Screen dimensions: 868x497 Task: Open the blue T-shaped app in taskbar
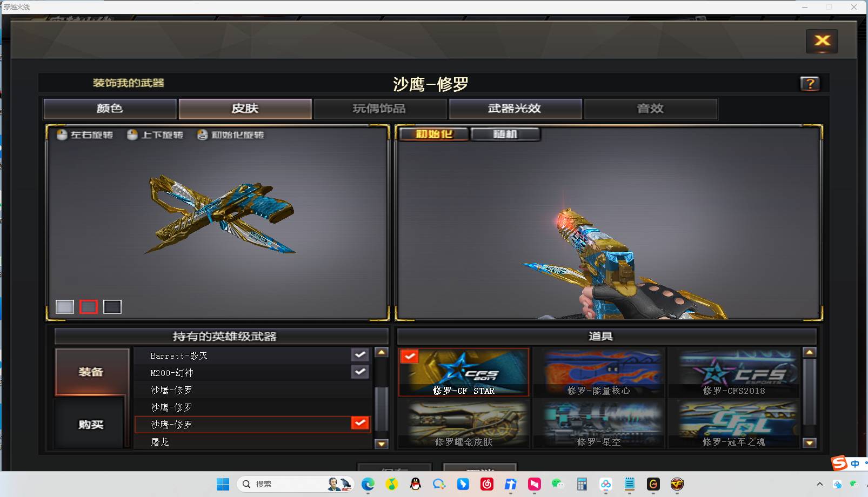(511, 484)
